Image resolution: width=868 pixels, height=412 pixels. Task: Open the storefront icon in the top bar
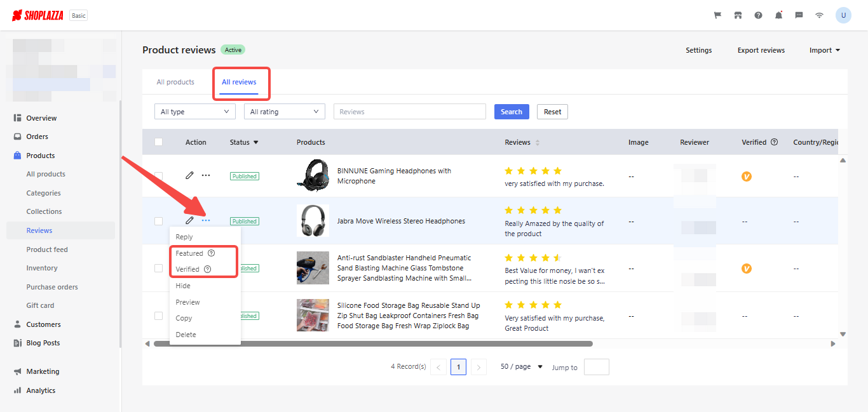(x=738, y=15)
